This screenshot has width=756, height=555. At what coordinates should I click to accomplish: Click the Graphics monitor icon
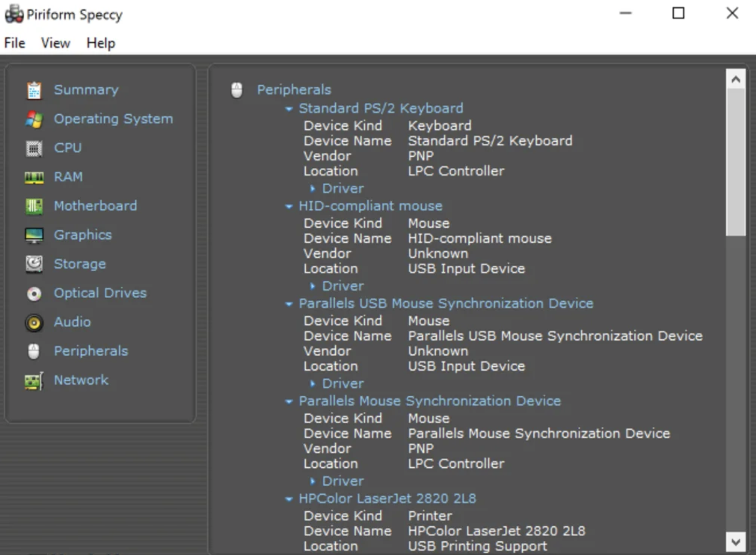[x=34, y=236]
